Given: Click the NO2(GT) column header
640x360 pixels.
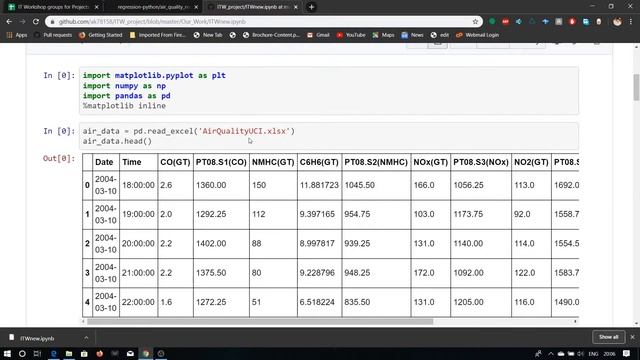Looking at the screenshot, I should tap(531, 162).
